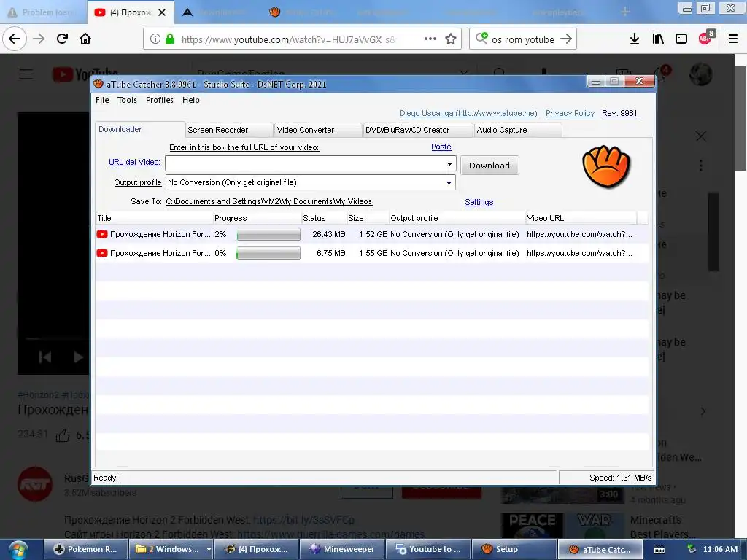Click the progress bar of the 2% download
This screenshot has height=560, width=747.
[x=268, y=234]
